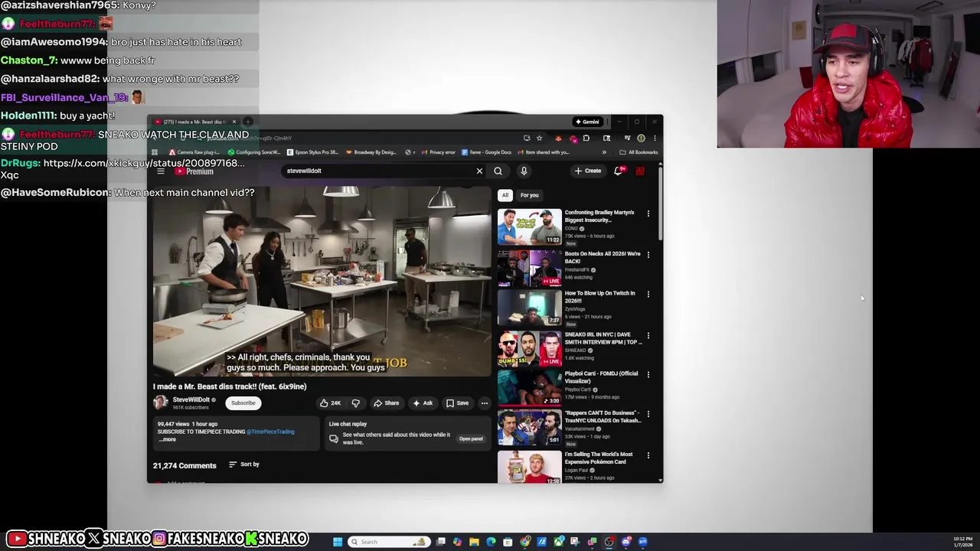
Task: Switch to Chrome in the taskbar
Action: pyautogui.click(x=524, y=542)
